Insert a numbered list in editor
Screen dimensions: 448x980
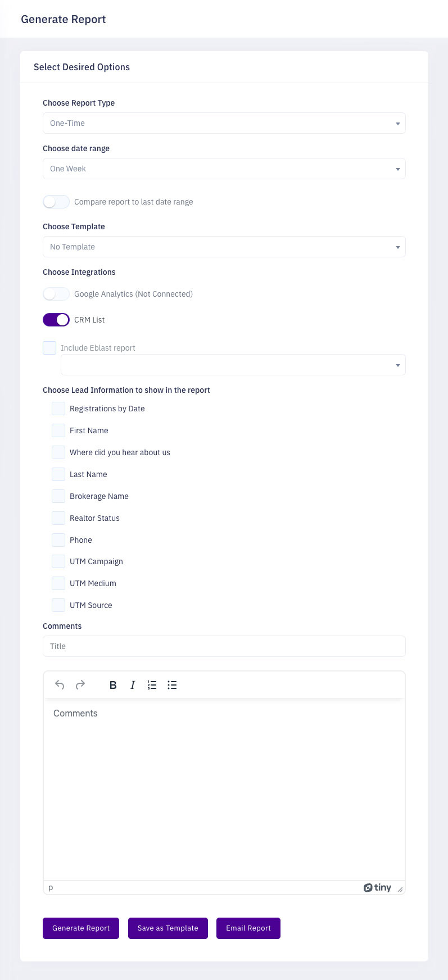coord(152,685)
